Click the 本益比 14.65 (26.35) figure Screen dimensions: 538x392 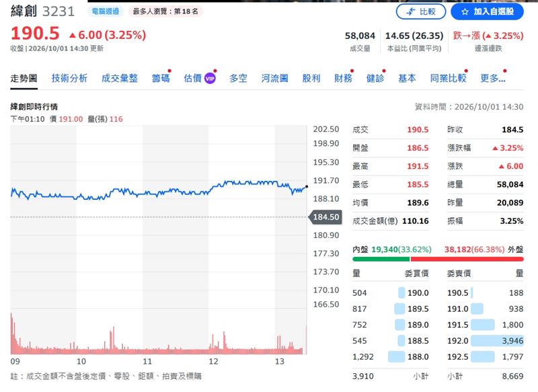414,36
